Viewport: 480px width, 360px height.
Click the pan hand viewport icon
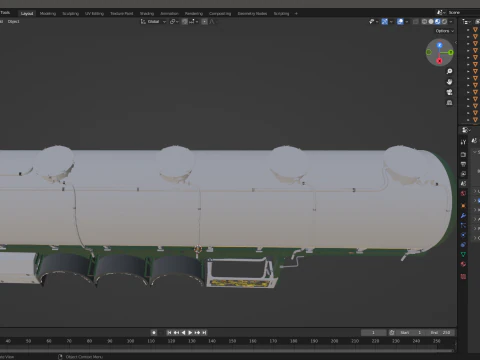tap(449, 82)
